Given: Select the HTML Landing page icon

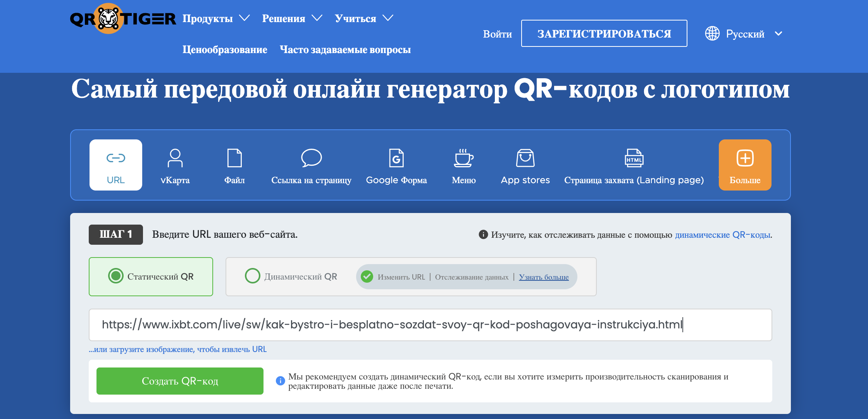Looking at the screenshot, I should [634, 159].
